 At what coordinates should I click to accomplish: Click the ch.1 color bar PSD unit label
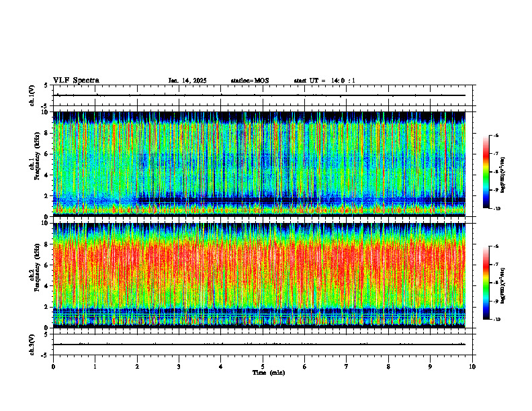[x=503, y=175]
